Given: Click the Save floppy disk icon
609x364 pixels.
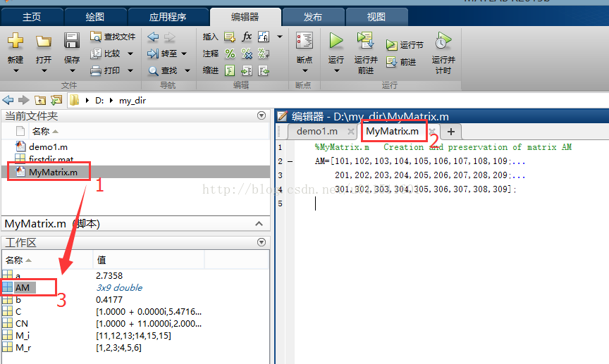Looking at the screenshot, I should (72, 40).
